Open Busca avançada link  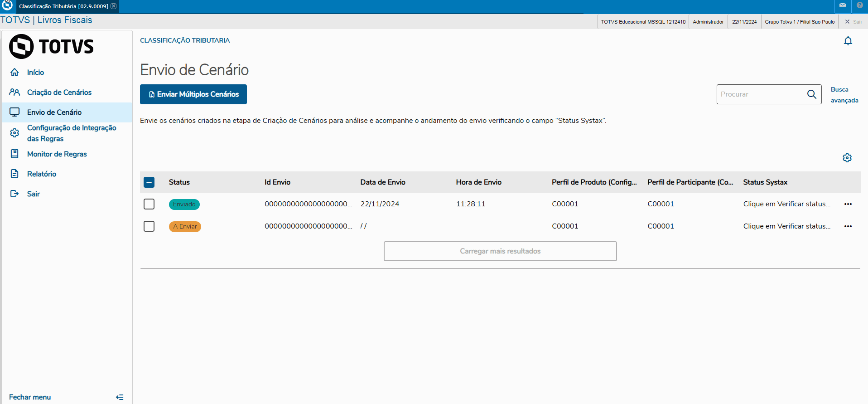click(844, 95)
